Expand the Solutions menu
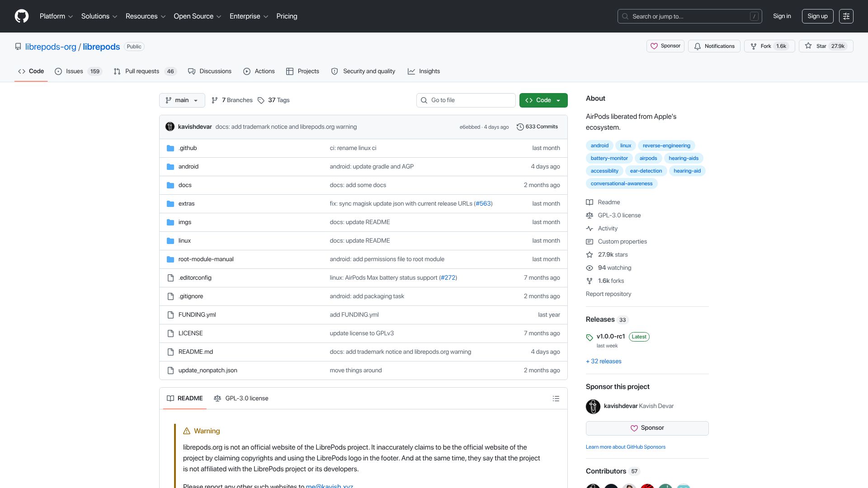868x488 pixels. 99,16
